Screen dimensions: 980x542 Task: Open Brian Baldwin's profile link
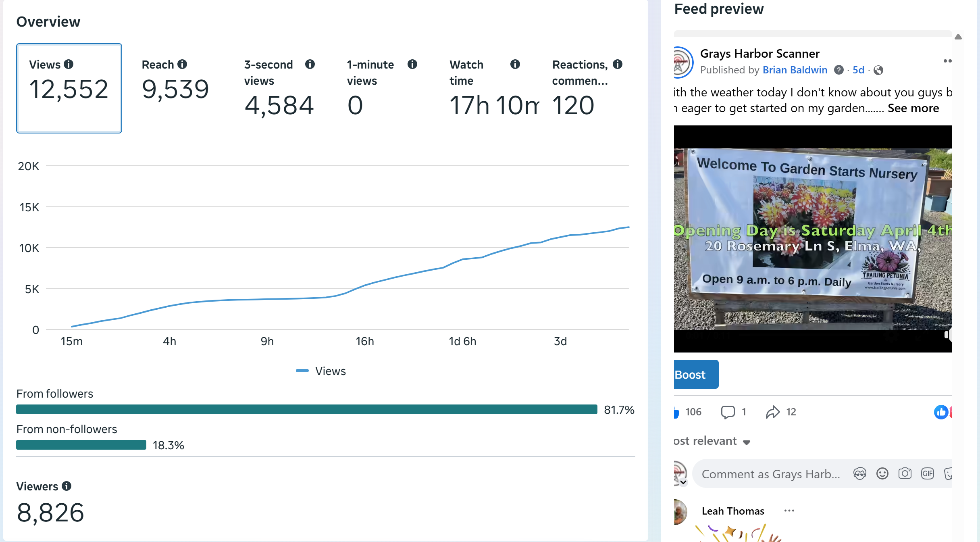click(795, 70)
